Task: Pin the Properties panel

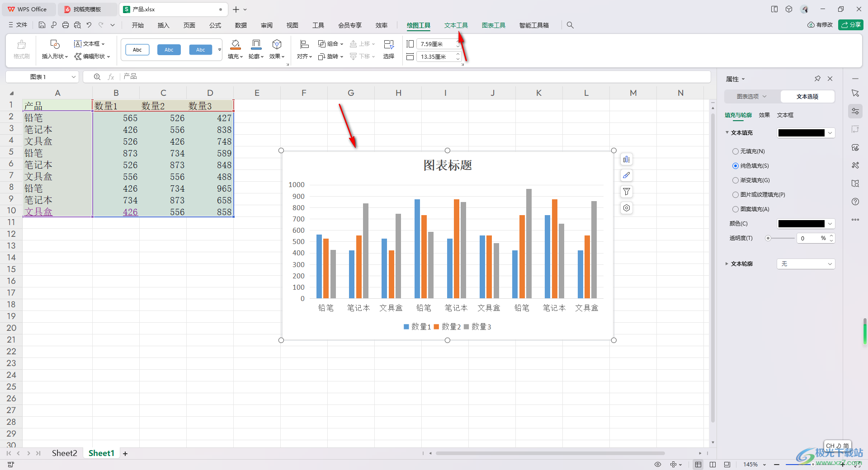Action: click(817, 79)
